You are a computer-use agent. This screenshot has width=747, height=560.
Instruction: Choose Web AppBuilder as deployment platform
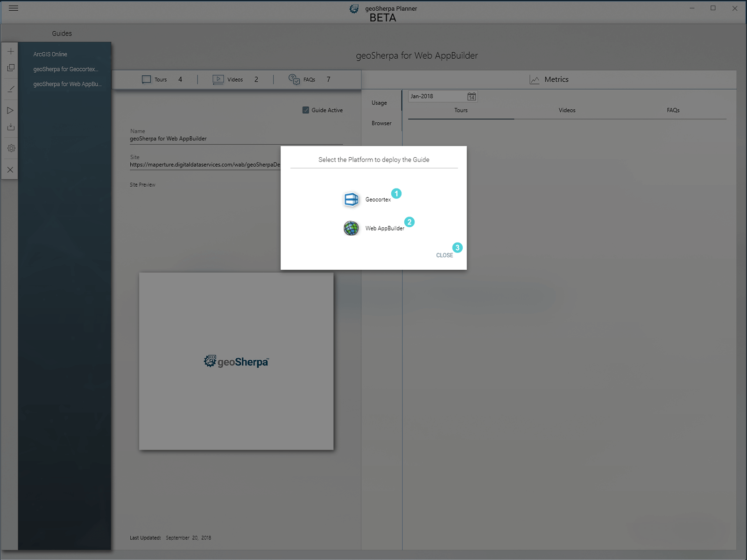coord(385,229)
